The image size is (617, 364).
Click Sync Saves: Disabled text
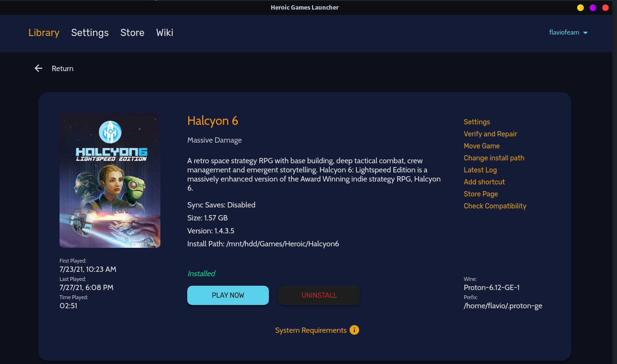tap(221, 205)
